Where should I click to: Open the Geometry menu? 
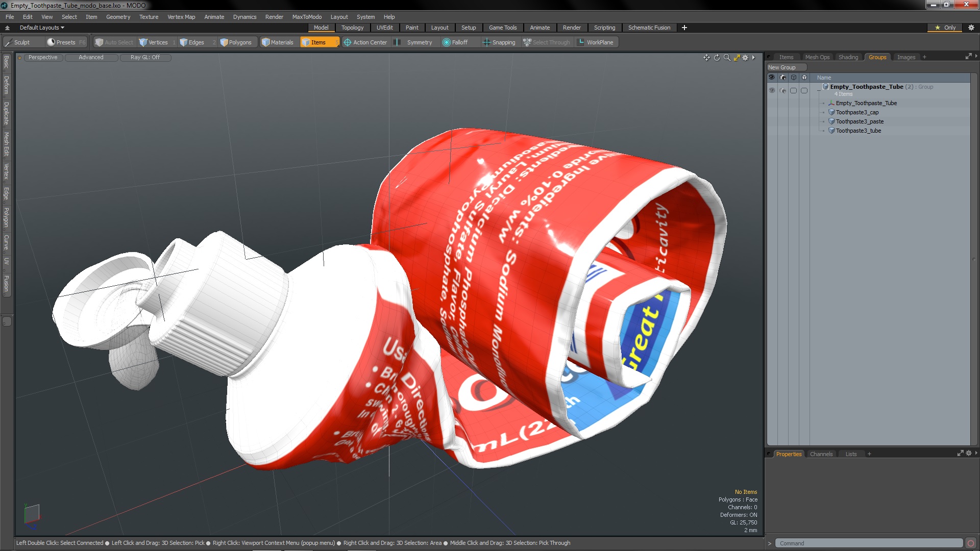118,17
